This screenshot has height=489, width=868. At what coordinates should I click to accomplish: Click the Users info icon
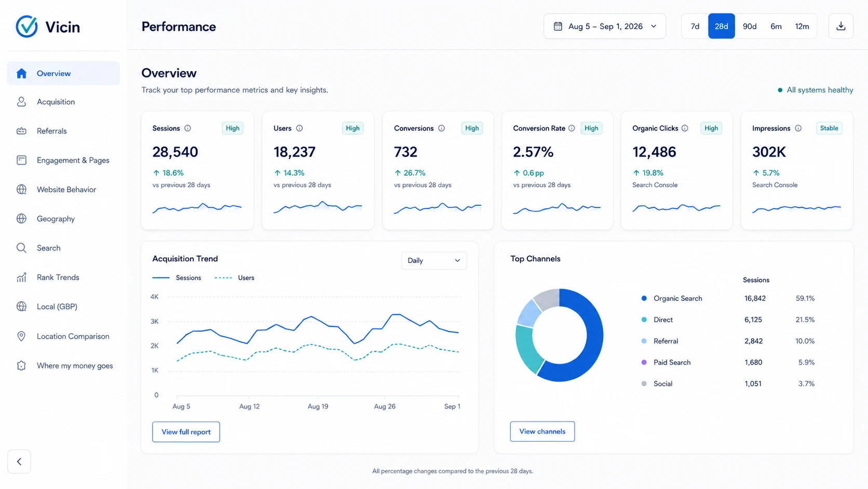click(x=300, y=128)
